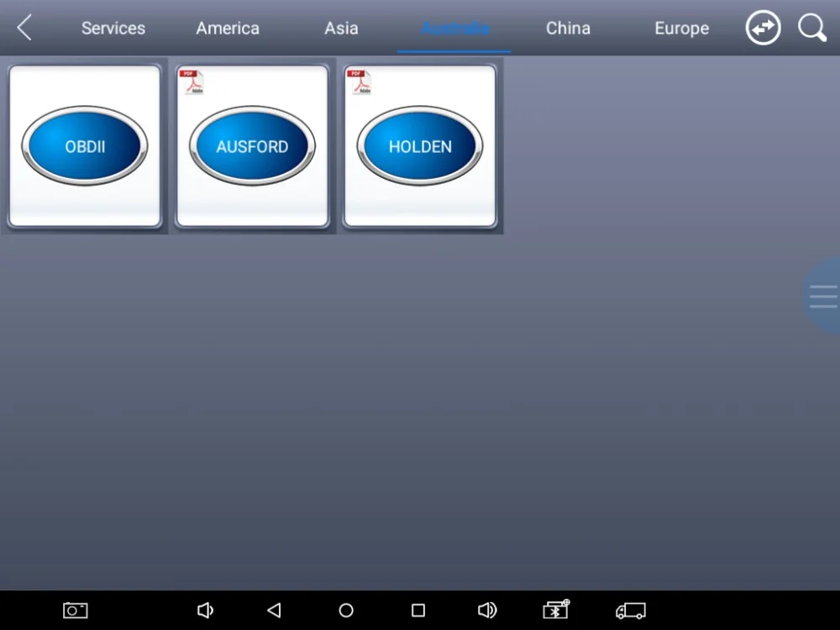
Task: Open the HOLDEN vehicle tile
Action: [x=420, y=145]
